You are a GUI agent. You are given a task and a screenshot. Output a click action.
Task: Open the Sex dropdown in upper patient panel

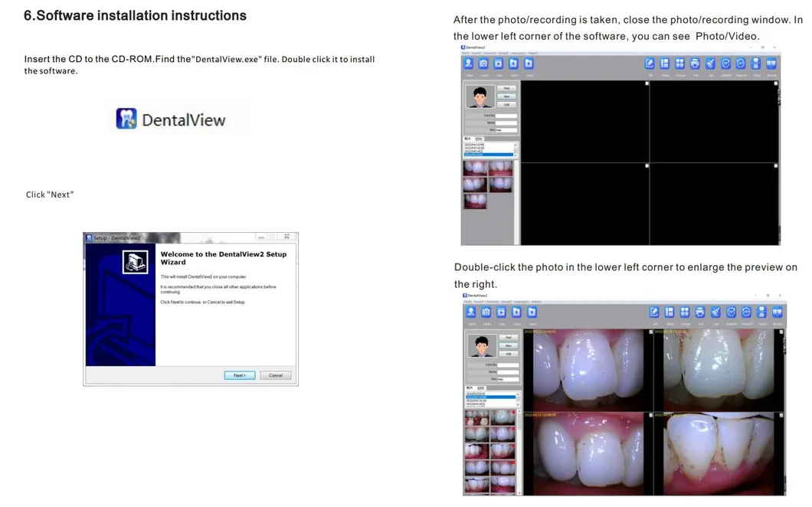tap(506, 130)
